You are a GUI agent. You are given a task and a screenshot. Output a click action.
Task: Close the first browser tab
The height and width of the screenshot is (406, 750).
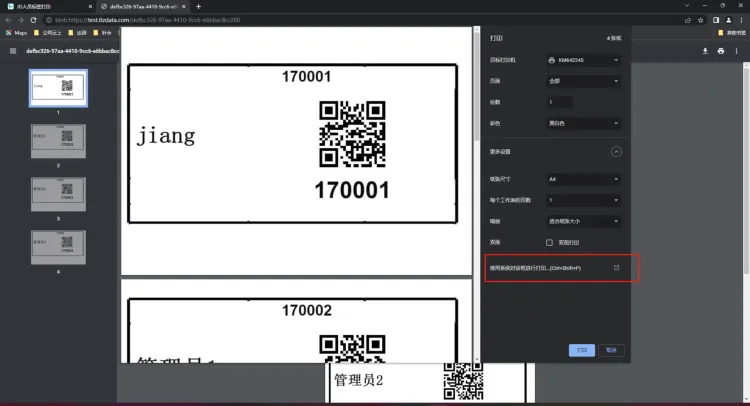pyautogui.click(x=90, y=7)
